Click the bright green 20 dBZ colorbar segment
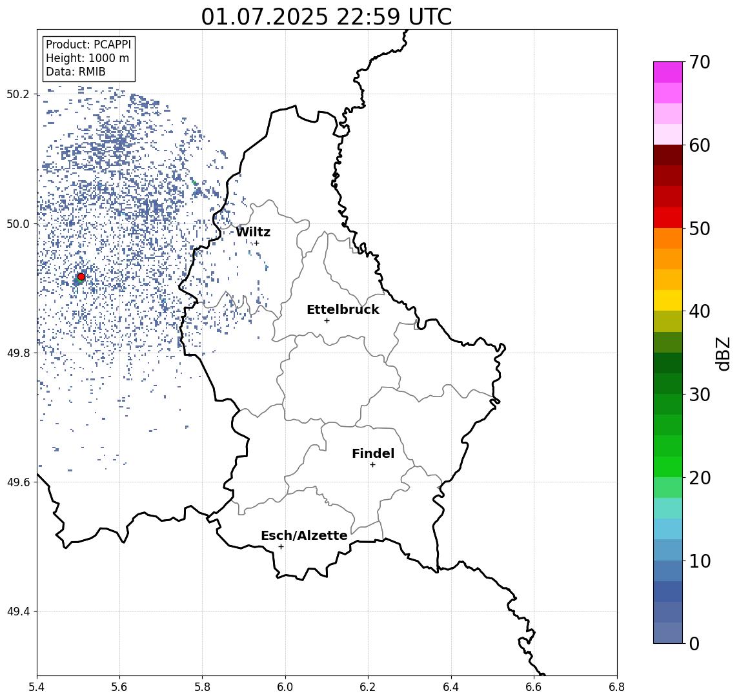This screenshot has width=739, height=700. tap(668, 467)
